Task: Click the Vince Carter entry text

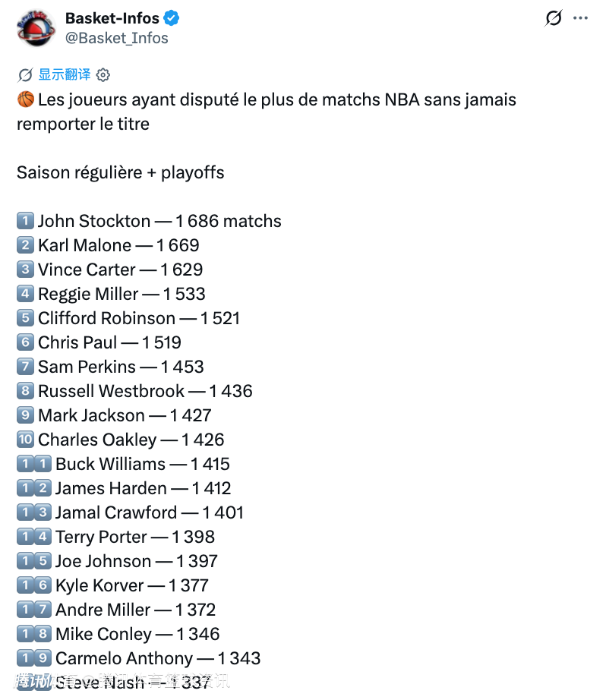Action: tap(120, 270)
